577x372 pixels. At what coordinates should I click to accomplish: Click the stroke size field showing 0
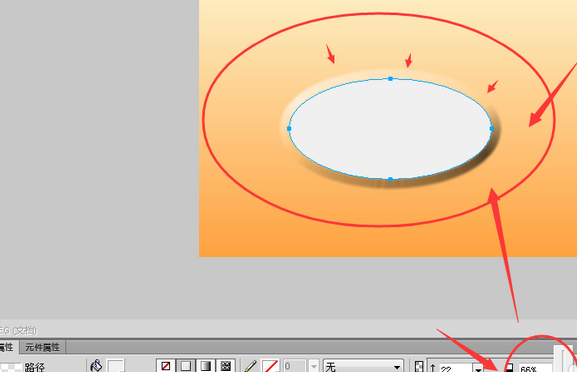pos(294,366)
